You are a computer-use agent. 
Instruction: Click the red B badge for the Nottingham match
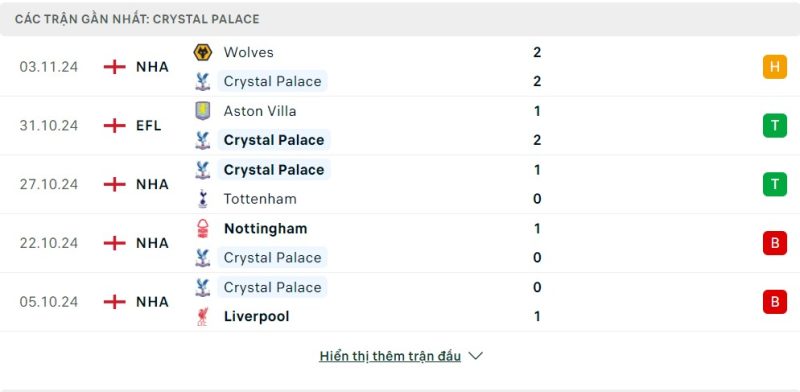click(774, 243)
